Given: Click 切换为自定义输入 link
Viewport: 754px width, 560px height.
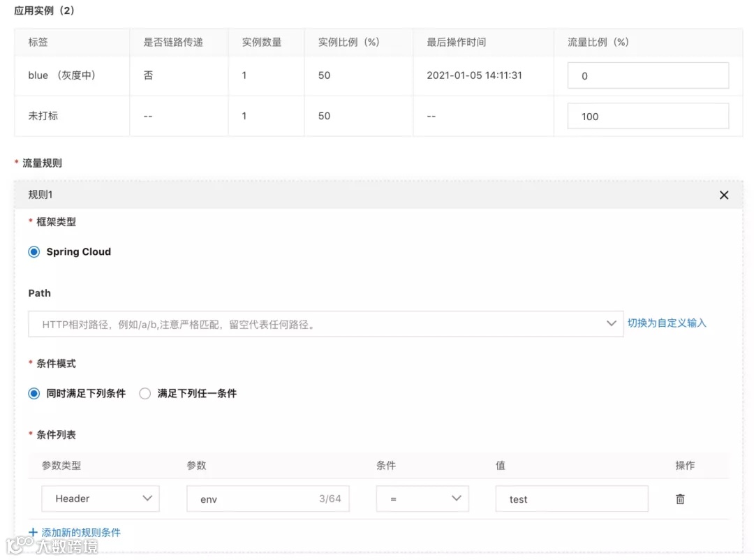Looking at the screenshot, I should [x=667, y=323].
